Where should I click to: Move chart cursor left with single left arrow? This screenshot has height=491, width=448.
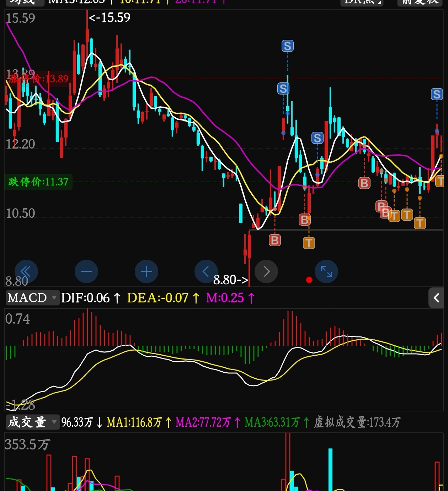[x=206, y=272]
